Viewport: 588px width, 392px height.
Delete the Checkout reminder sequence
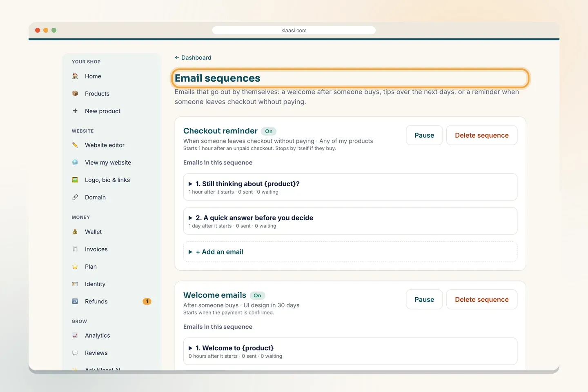pos(482,135)
